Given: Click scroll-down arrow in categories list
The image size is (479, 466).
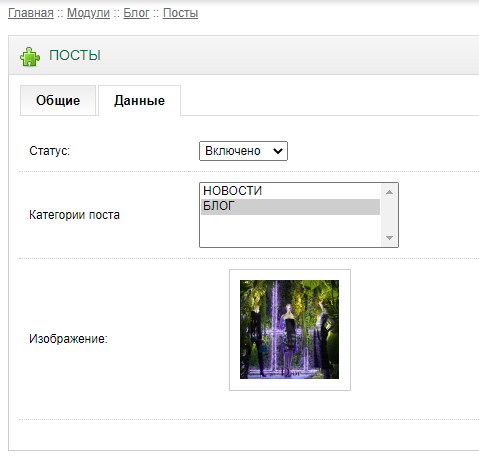Looking at the screenshot, I should 389,238.
